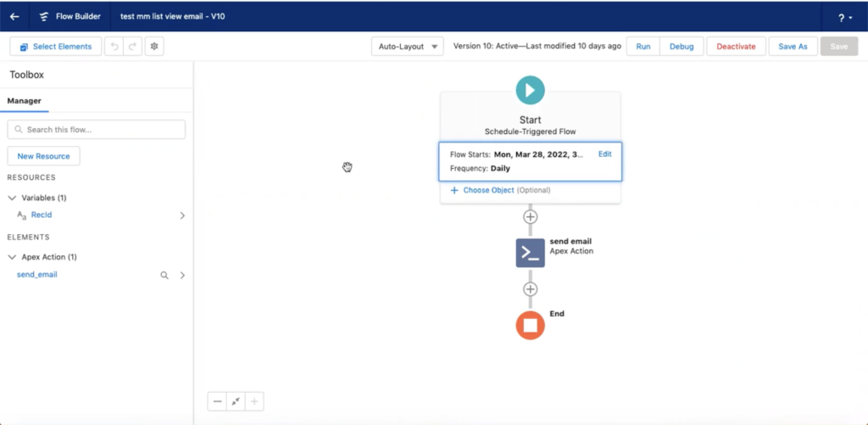The image size is (868, 425).
Task: Click fit-to-view canvas button
Action: [x=236, y=401]
